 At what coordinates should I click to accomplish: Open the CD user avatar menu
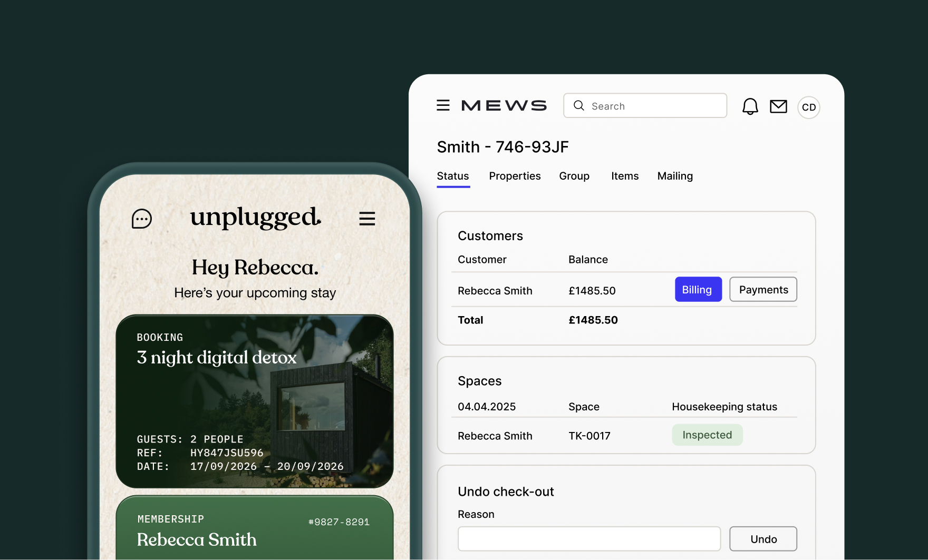[808, 107]
